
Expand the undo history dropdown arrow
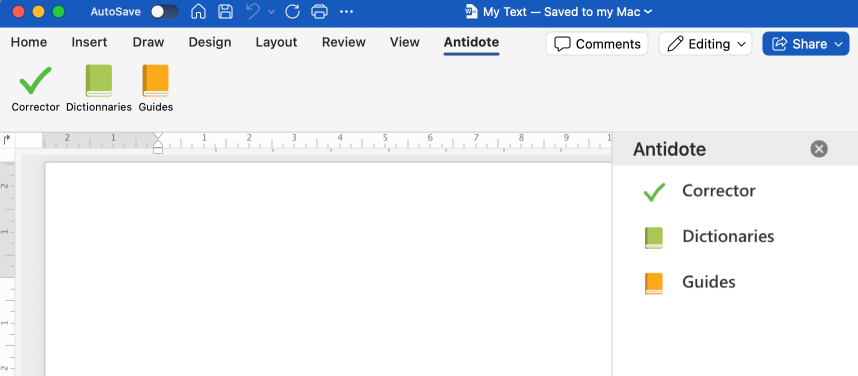coord(271,12)
